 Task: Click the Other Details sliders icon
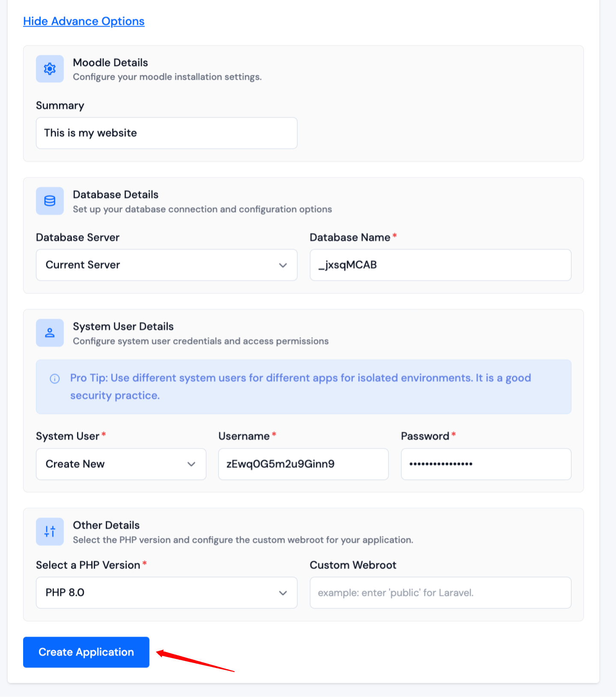[49, 532]
